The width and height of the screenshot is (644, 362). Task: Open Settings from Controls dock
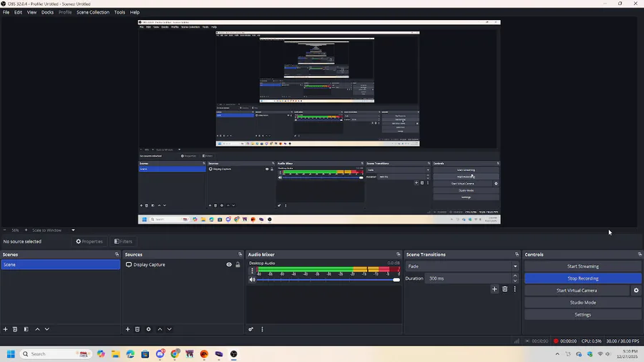(582, 314)
